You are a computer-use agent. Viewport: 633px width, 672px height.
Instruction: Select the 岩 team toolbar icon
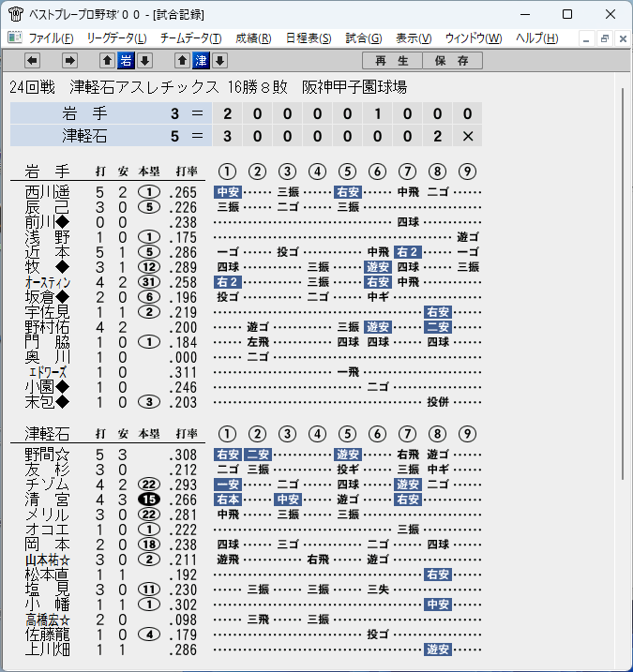tap(126, 60)
